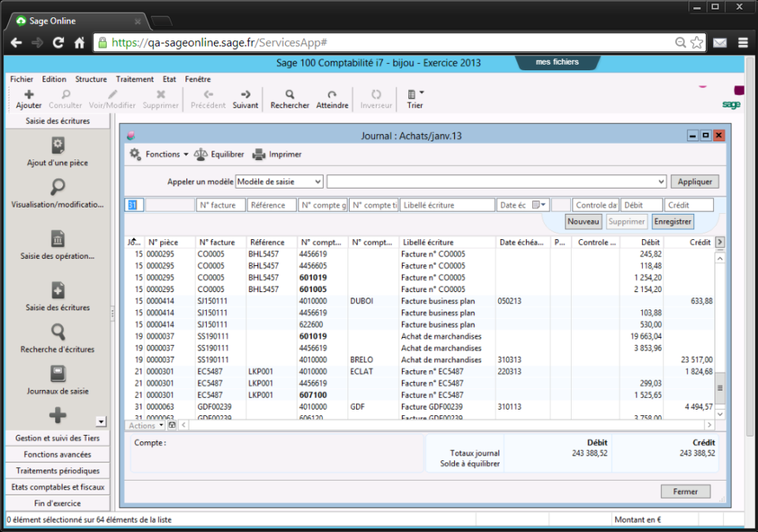Click the large plus icon in sidebar
758x532 pixels.
click(x=58, y=415)
